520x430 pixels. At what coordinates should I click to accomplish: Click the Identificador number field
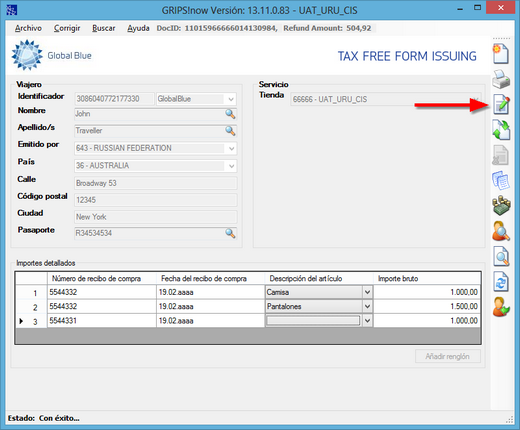point(114,99)
